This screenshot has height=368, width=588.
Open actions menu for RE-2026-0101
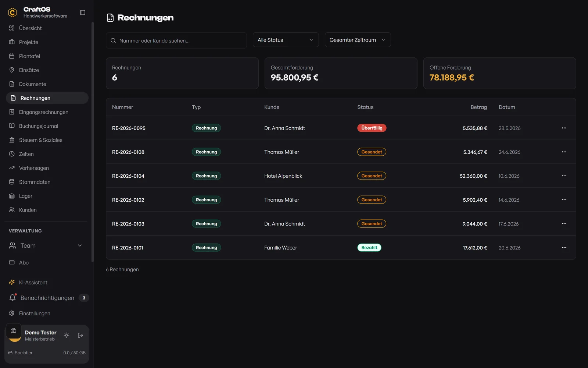pos(564,248)
